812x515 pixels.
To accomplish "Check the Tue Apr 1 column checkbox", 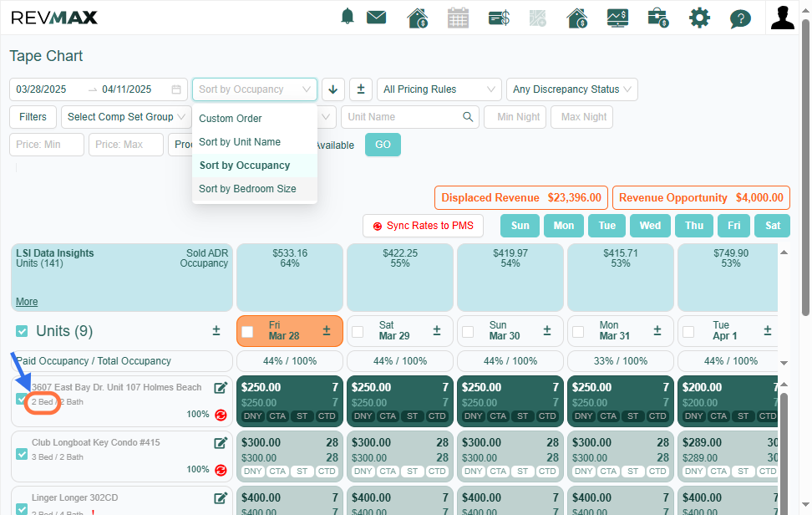I will click(688, 332).
